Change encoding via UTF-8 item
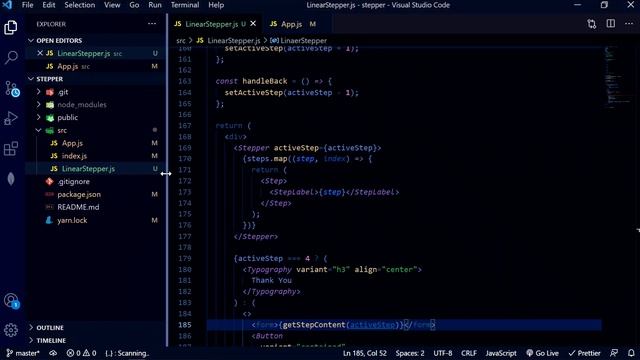The image size is (640, 360). pos(442,353)
